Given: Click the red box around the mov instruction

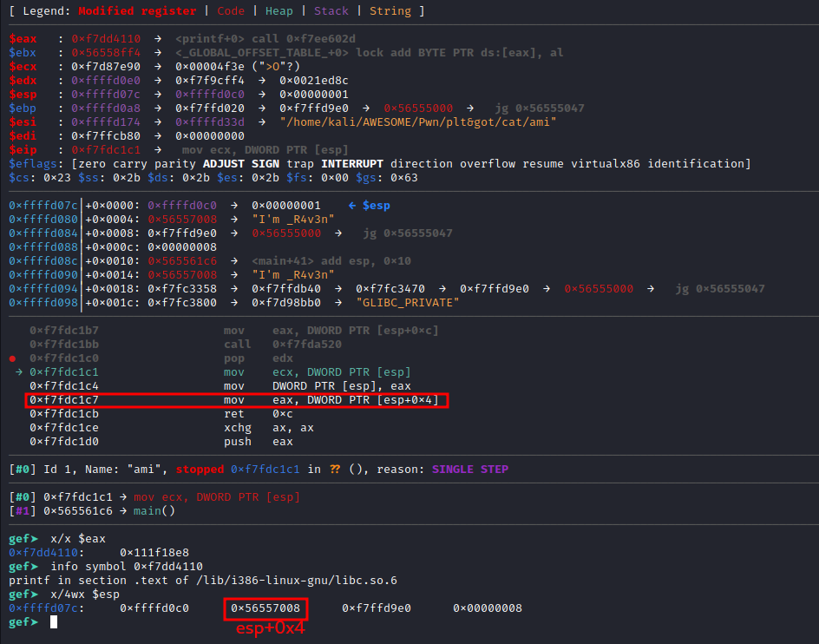Looking at the screenshot, I should [x=239, y=400].
